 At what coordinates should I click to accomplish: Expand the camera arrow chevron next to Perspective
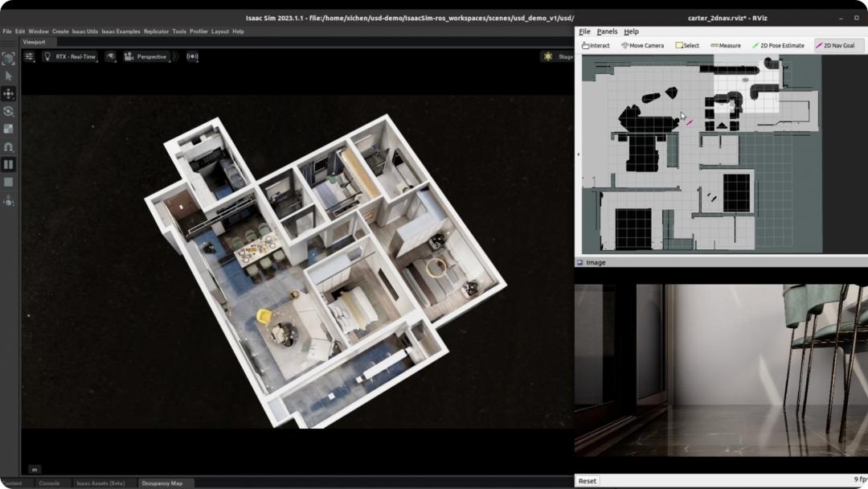tap(176, 56)
